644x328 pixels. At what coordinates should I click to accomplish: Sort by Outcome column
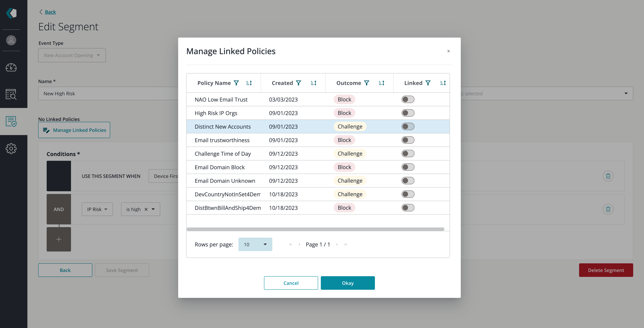click(381, 83)
